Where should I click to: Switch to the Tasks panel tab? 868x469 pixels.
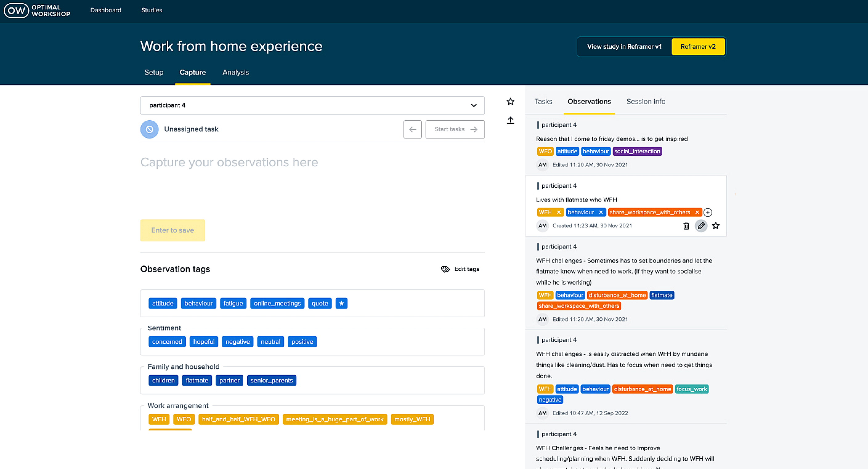[543, 102]
